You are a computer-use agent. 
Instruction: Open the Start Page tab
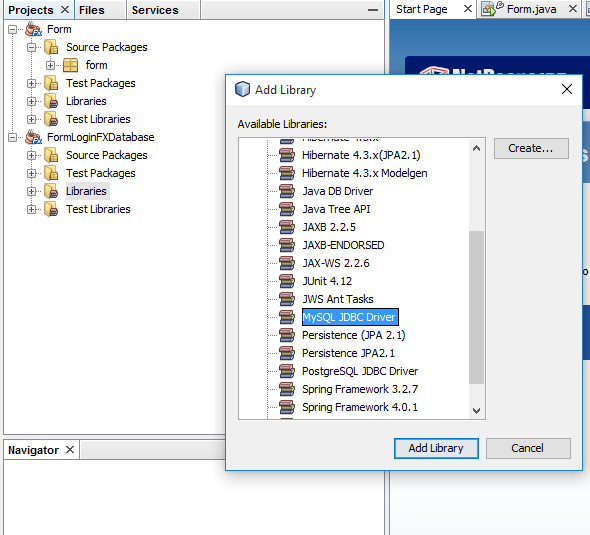(x=421, y=9)
